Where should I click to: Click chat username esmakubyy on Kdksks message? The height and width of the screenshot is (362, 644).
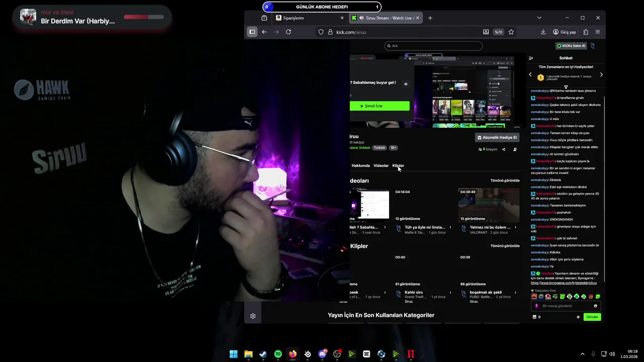point(539,252)
